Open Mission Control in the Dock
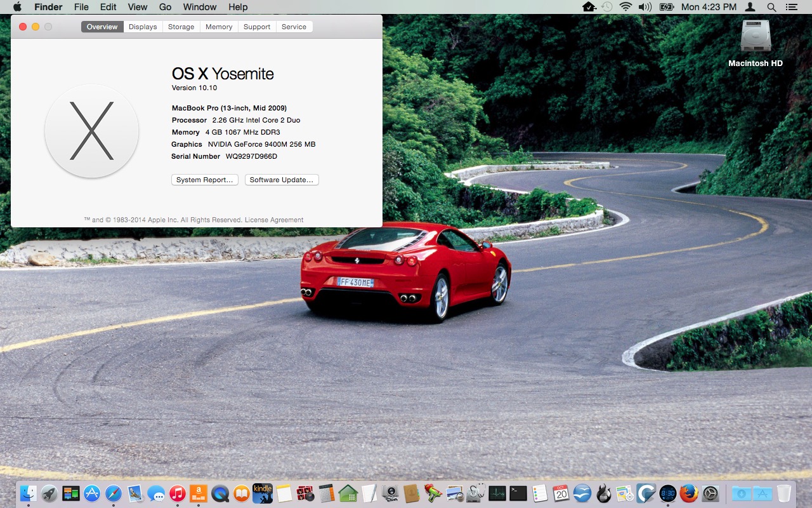Viewport: 812px width, 508px height. point(71,493)
